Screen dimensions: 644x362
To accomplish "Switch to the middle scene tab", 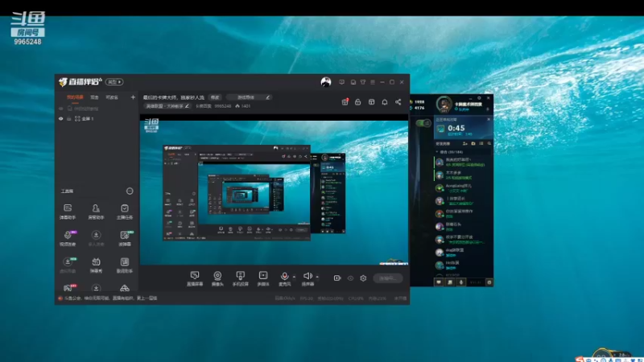I will pos(94,97).
